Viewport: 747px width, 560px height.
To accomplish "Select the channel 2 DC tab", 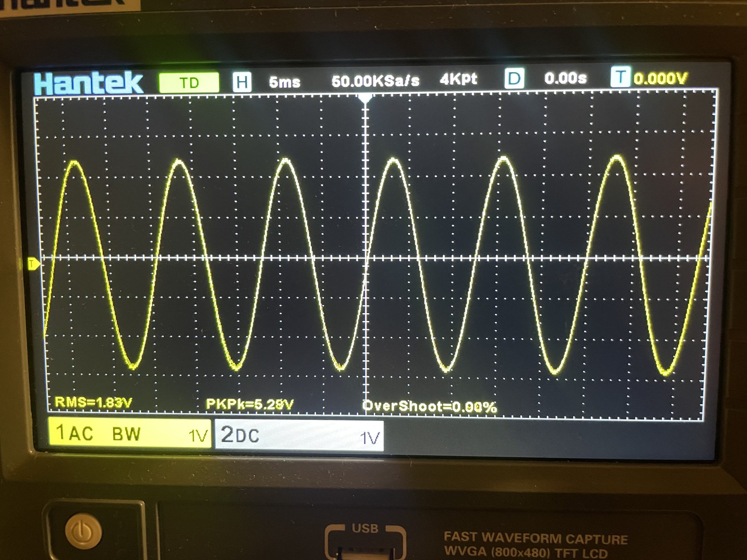I will pos(299,435).
